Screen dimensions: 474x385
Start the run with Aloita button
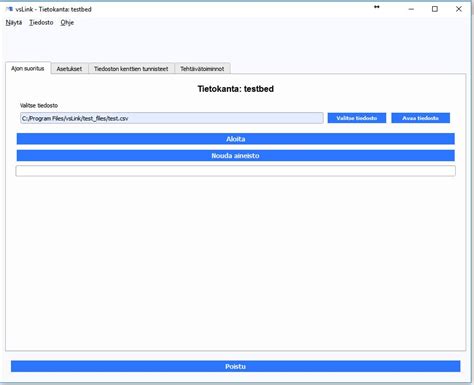click(235, 139)
